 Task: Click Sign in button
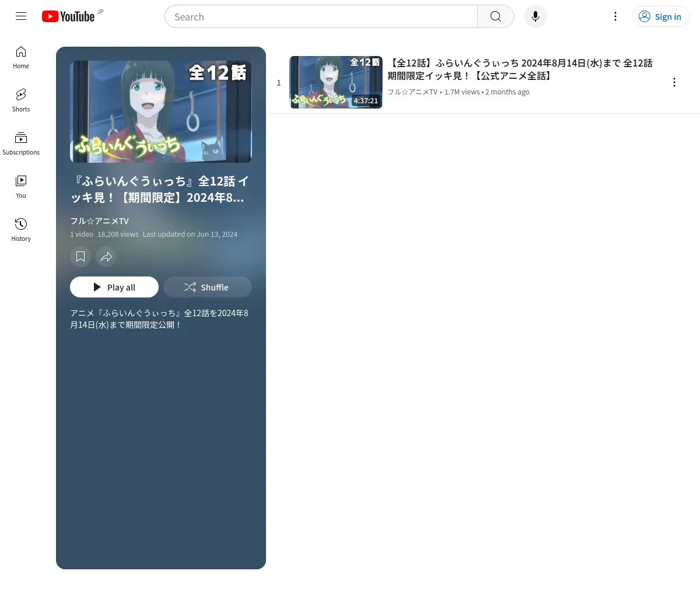tap(661, 16)
